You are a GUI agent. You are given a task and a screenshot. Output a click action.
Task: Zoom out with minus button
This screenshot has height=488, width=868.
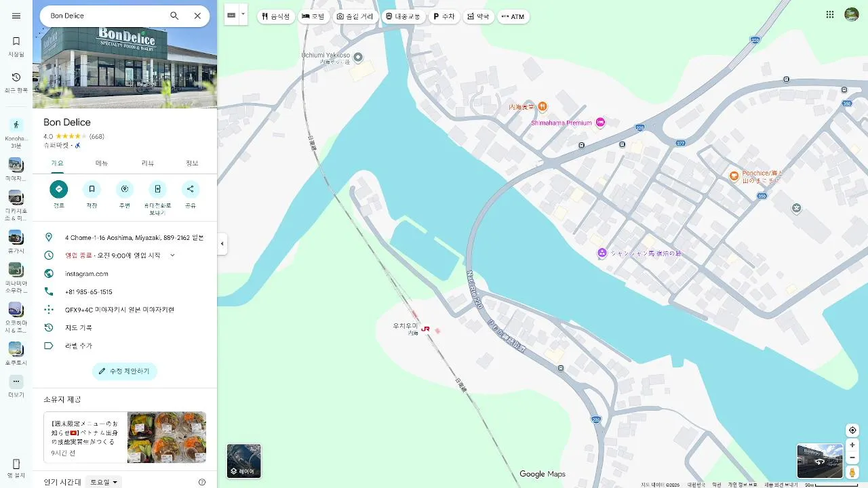pyautogui.click(x=852, y=457)
